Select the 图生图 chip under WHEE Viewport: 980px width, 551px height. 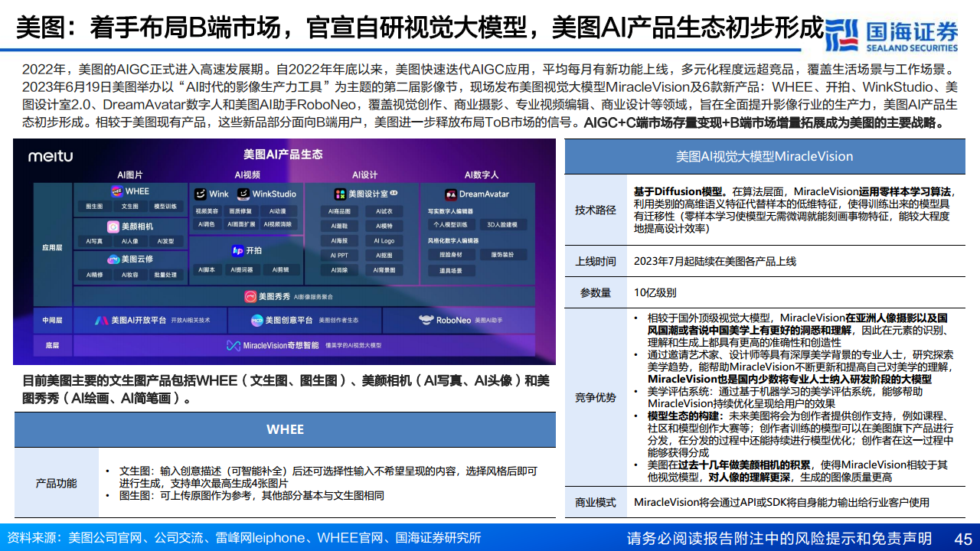(95, 207)
